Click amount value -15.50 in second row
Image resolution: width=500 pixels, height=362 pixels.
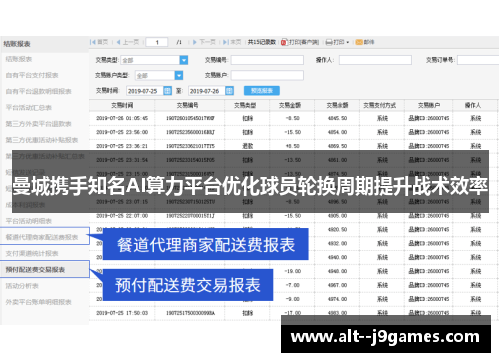click(x=293, y=132)
